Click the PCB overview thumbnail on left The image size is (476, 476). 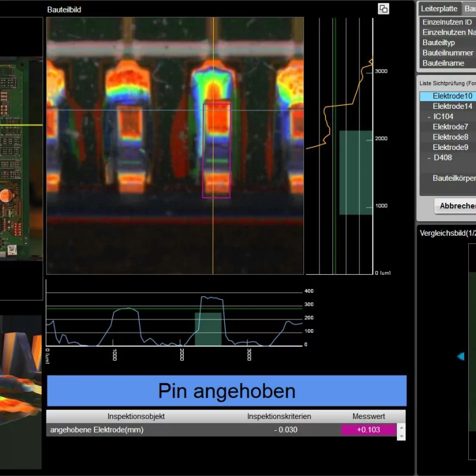(21, 159)
